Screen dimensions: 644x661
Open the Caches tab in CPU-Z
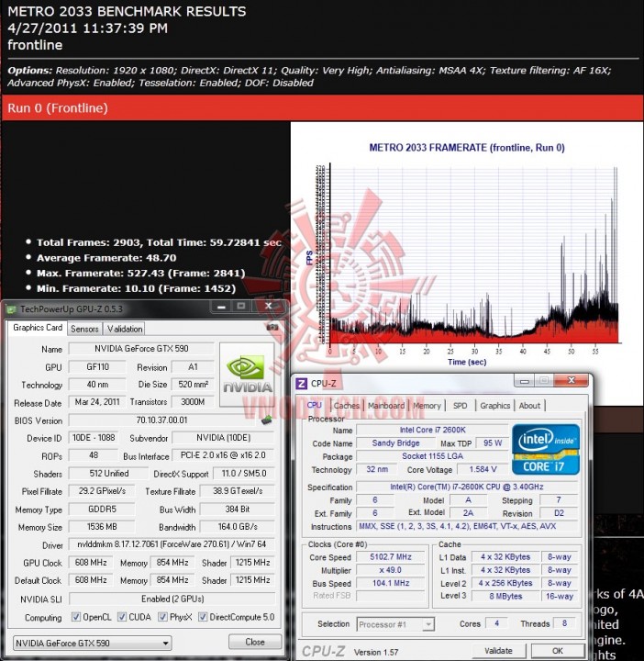(346, 406)
